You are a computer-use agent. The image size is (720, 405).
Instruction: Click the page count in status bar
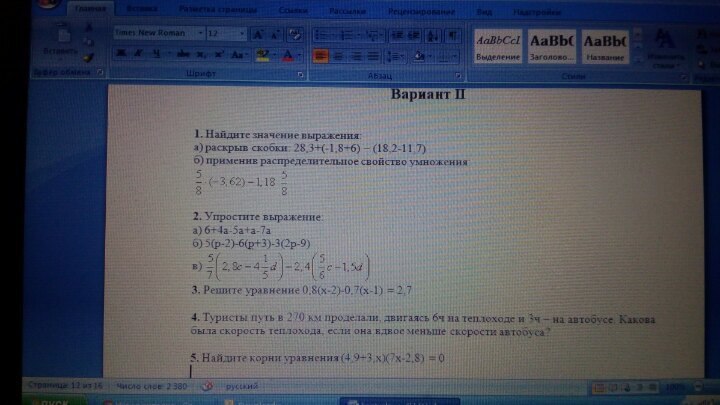tap(65, 385)
